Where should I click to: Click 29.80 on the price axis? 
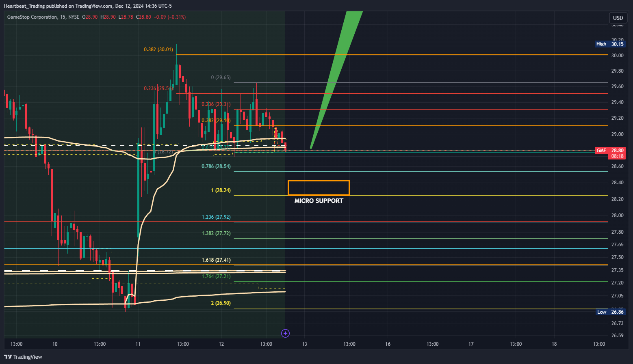(x=617, y=71)
